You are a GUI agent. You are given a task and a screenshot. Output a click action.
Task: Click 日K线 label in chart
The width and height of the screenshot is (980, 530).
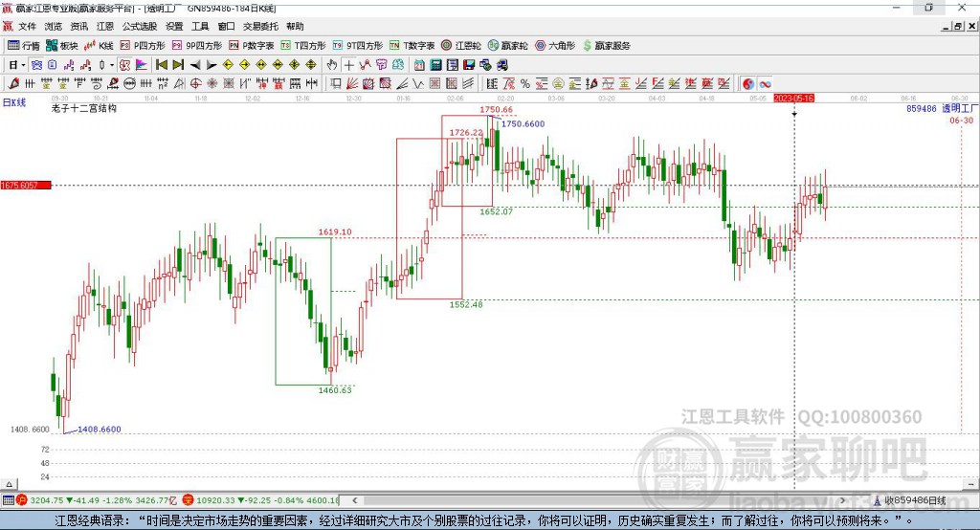[x=14, y=102]
